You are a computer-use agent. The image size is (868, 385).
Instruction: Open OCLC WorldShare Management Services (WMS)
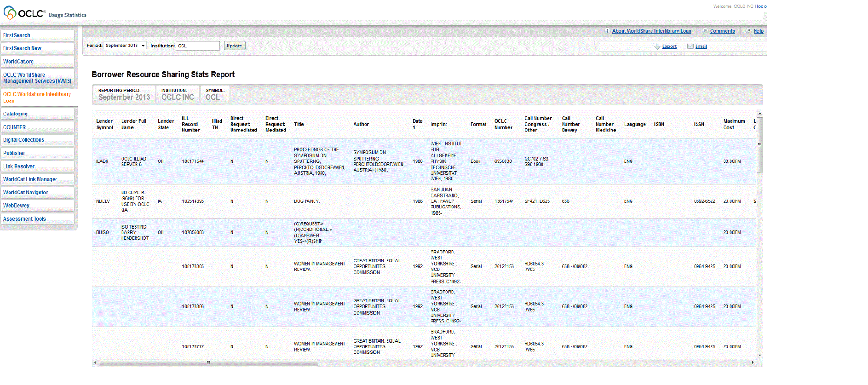pyautogui.click(x=37, y=78)
